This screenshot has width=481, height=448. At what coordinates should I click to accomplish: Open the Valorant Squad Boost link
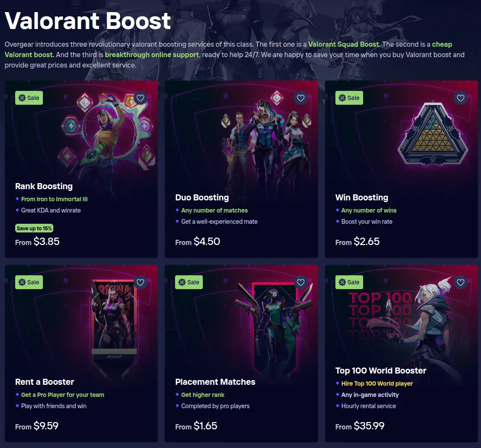[344, 45]
